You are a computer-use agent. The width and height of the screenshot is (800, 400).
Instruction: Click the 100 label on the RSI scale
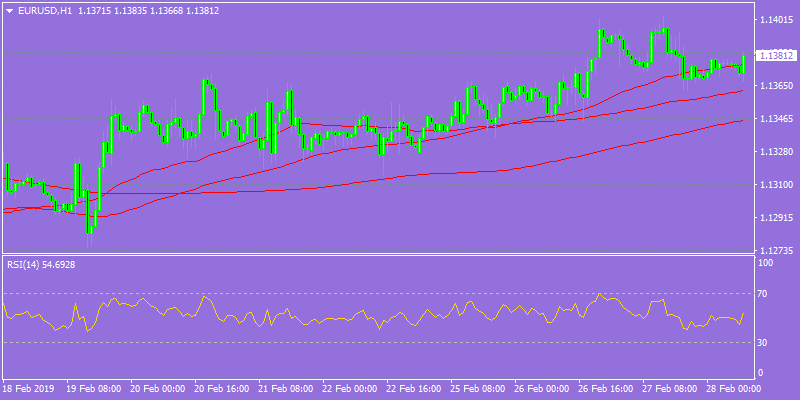coord(765,263)
